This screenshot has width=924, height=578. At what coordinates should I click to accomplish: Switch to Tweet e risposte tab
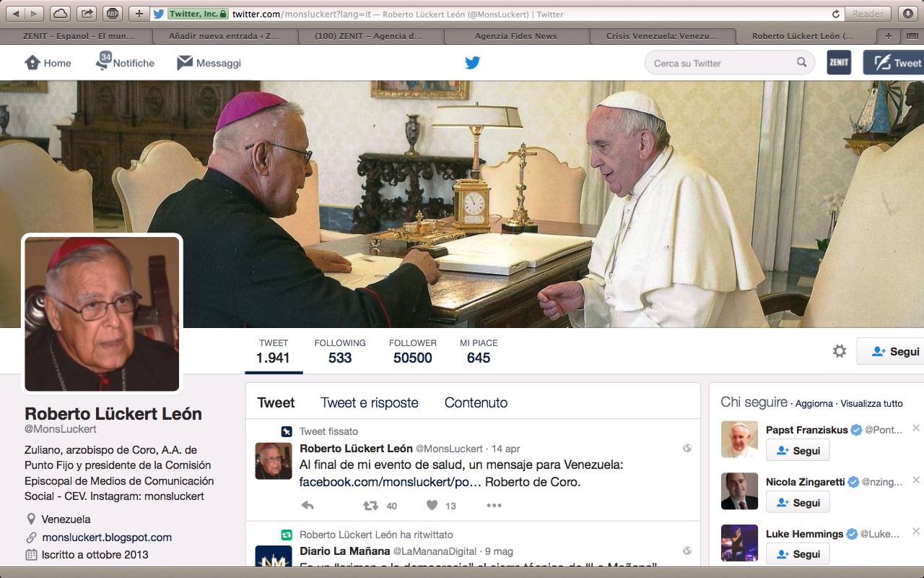[x=369, y=403]
